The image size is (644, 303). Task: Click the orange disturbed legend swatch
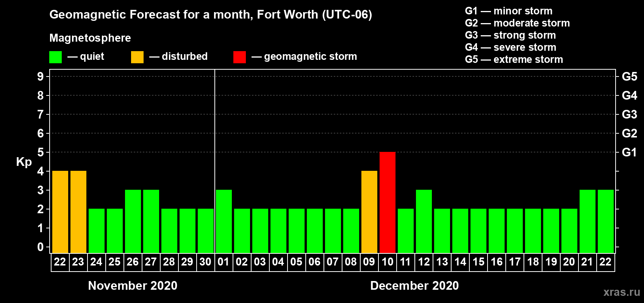coord(137,57)
